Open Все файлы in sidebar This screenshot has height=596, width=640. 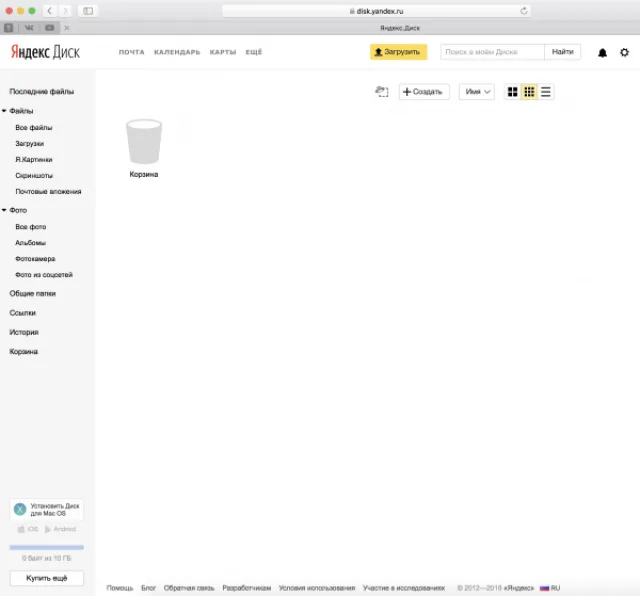[33, 127]
